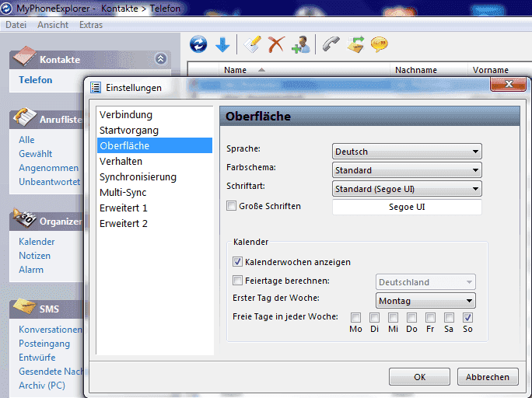The width and height of the screenshot is (532, 398).
Task: Open the Extras menu
Action: click(91, 25)
